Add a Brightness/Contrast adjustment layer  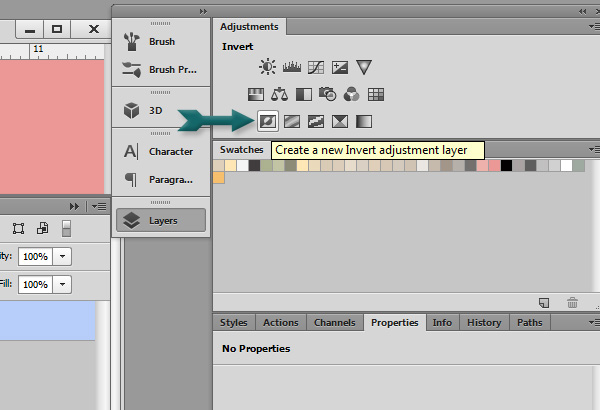coord(267,67)
